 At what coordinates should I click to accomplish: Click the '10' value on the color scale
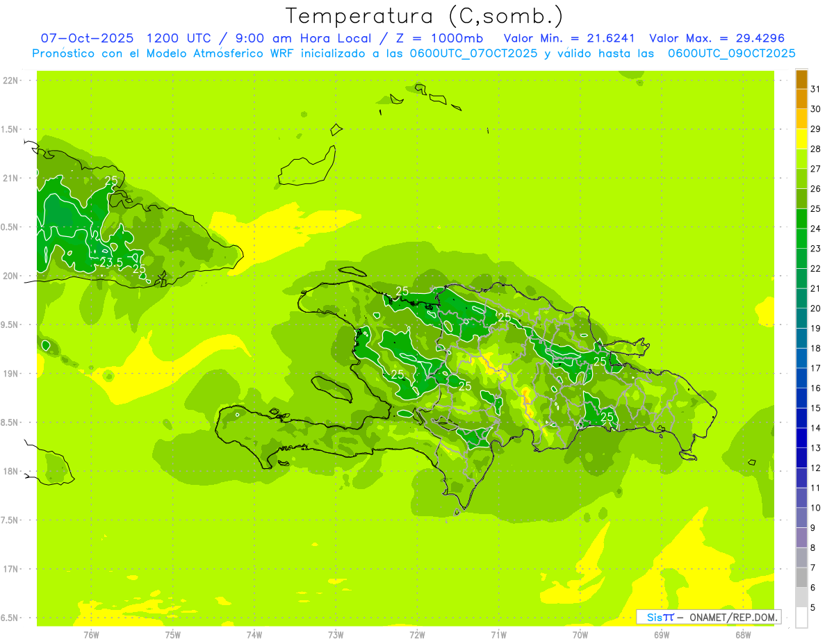coord(816,508)
